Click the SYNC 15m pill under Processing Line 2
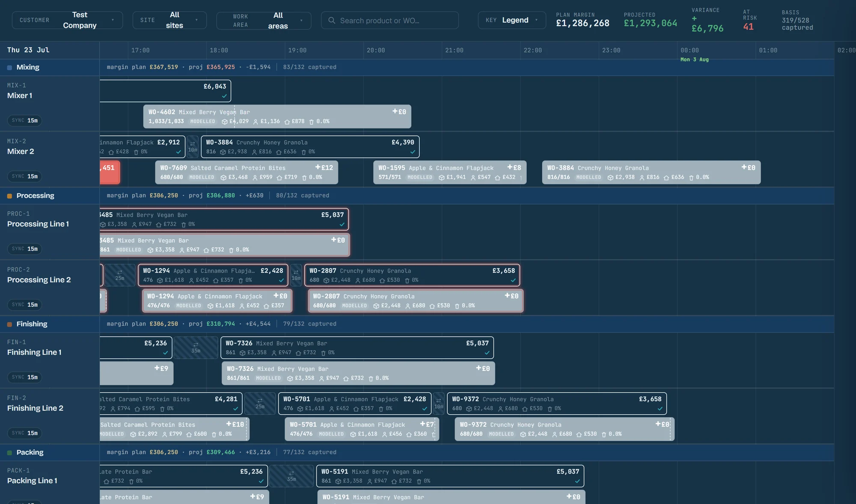The height and width of the screenshot is (504, 856). [x=24, y=305]
